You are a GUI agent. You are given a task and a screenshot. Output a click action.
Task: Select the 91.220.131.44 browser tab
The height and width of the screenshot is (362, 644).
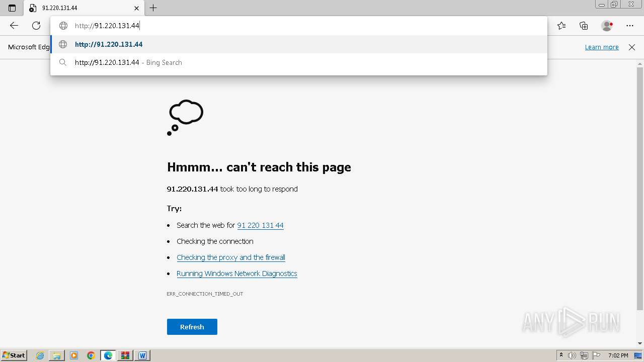[84, 8]
